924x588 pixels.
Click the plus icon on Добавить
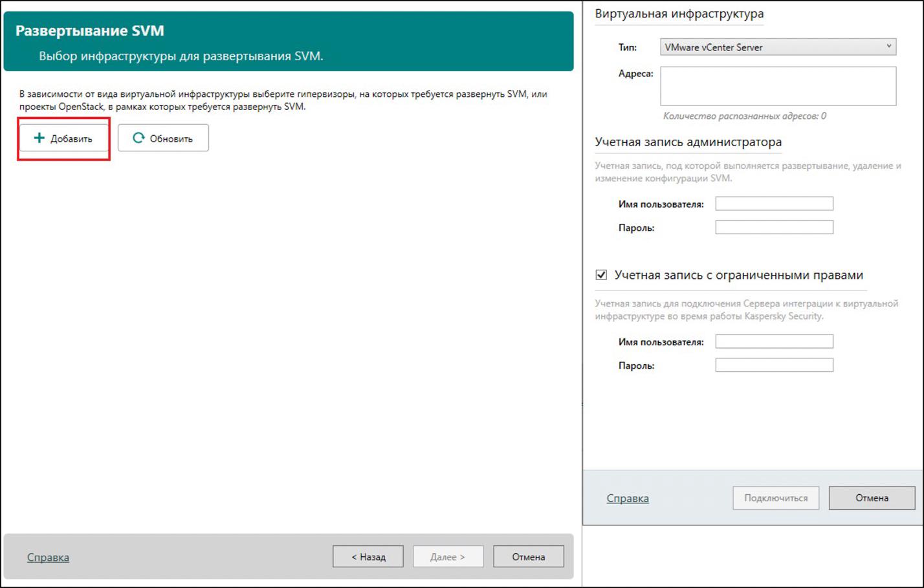tap(39, 138)
